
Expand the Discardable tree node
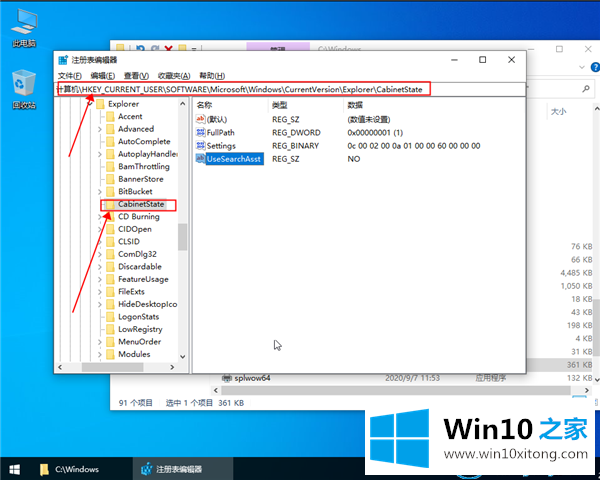[x=100, y=267]
